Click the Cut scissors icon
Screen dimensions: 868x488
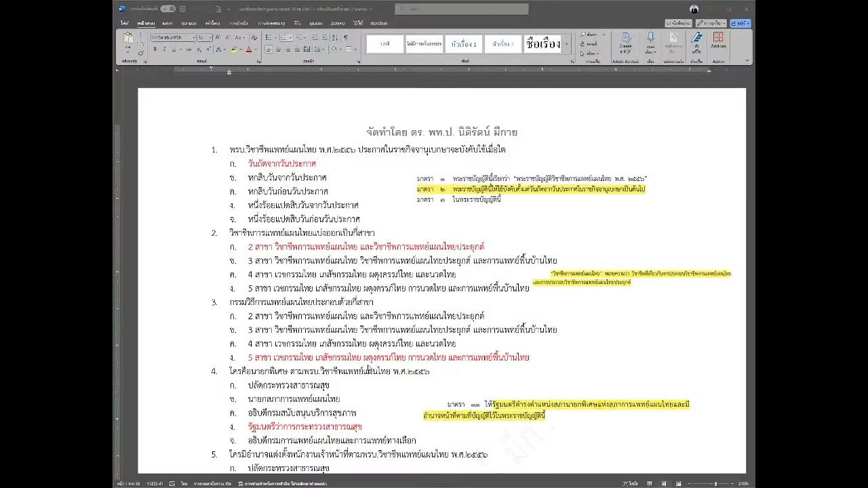point(140,35)
